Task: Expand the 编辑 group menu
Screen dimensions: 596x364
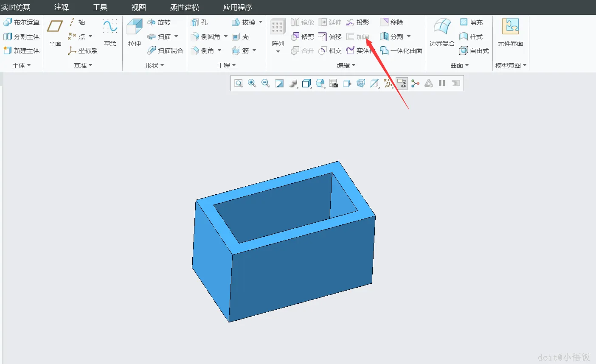Action: [346, 65]
